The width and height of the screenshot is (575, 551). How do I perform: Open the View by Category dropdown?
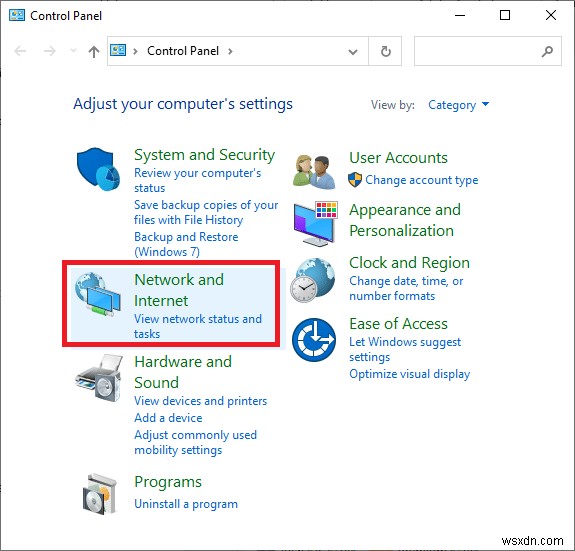pyautogui.click(x=458, y=105)
